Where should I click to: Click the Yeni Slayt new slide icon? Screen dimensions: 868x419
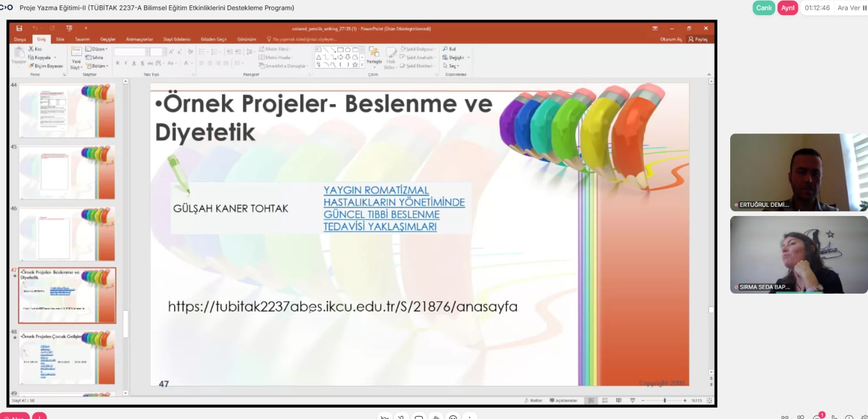[76, 53]
